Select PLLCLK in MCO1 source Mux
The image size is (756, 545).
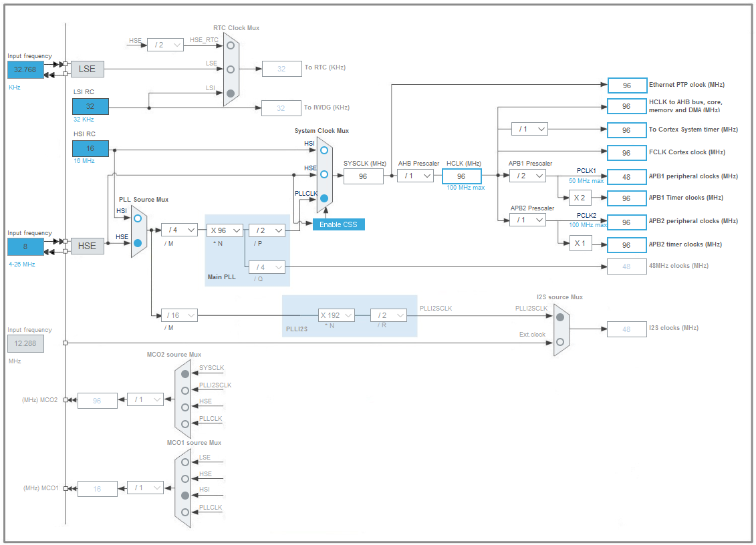coord(184,511)
